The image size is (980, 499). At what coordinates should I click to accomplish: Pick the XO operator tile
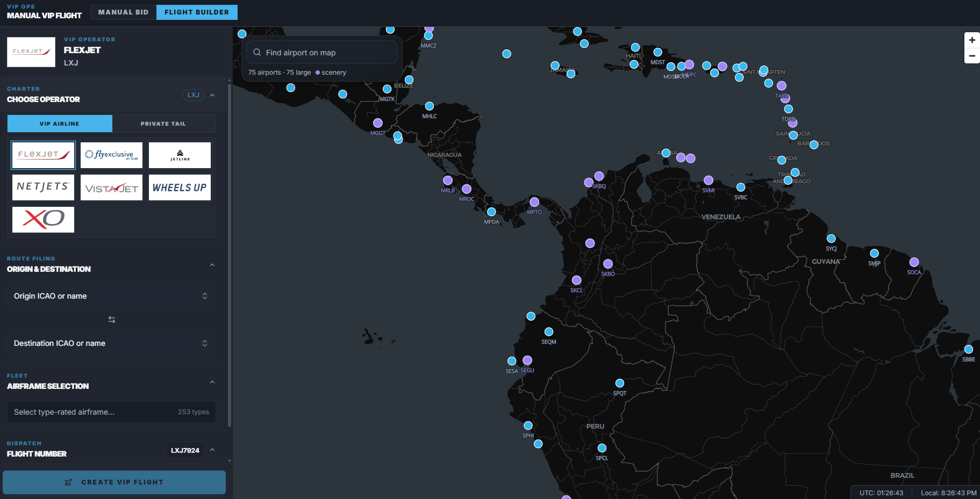tap(43, 220)
